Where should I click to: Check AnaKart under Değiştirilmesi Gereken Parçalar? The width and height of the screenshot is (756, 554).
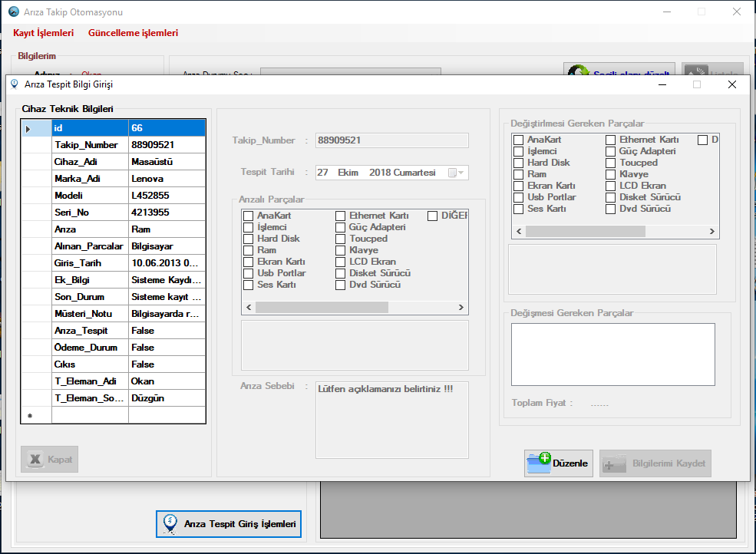[x=518, y=140]
